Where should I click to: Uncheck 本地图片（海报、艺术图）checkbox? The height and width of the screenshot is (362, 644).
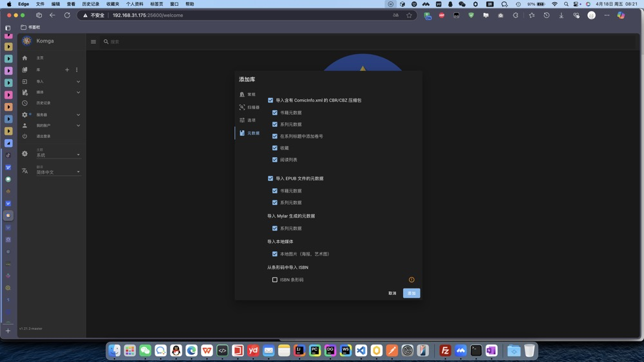[x=275, y=254]
